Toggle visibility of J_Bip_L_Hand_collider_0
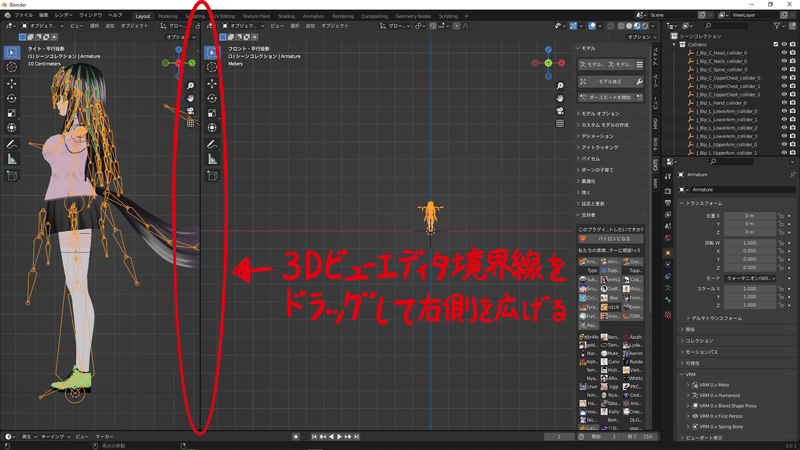This screenshot has width=800, height=450. point(784,103)
